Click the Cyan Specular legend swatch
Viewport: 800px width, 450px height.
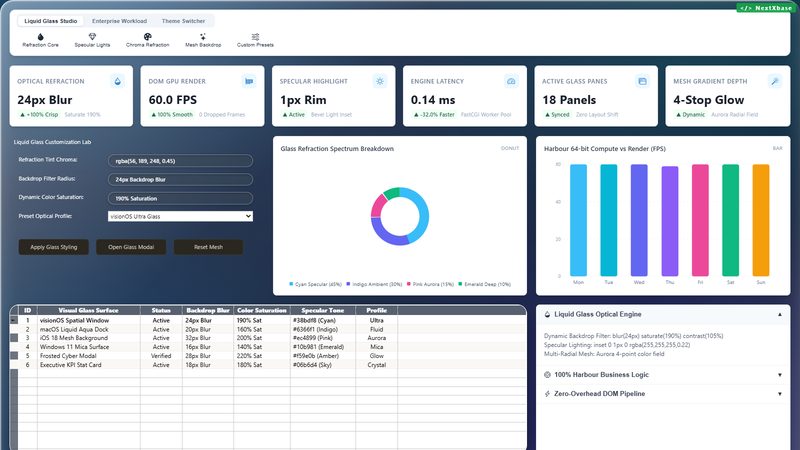coord(291,284)
